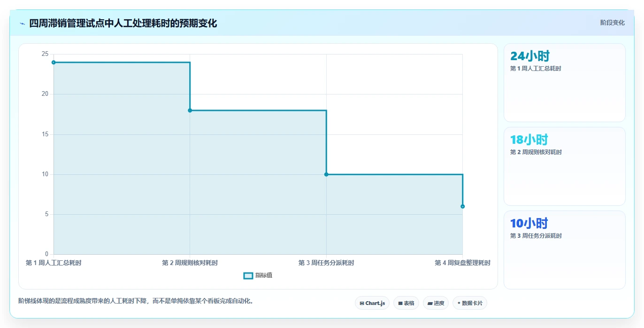This screenshot has height=328, width=644.
Task: Click the y-axis label 25
Action: [x=45, y=54]
